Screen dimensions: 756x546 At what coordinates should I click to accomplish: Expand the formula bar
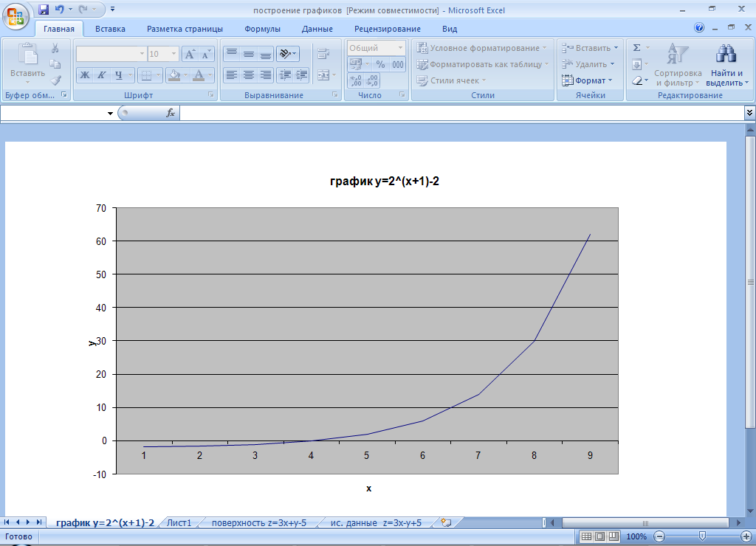point(749,113)
